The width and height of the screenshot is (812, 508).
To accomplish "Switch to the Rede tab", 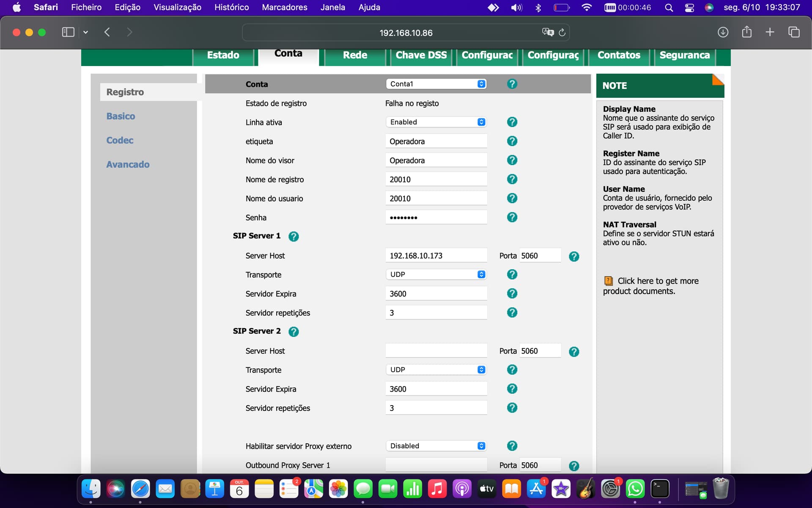I will [355, 55].
